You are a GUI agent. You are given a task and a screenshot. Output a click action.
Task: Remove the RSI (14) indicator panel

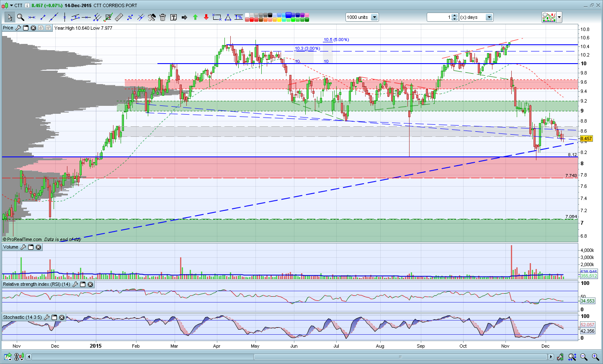[90, 285]
